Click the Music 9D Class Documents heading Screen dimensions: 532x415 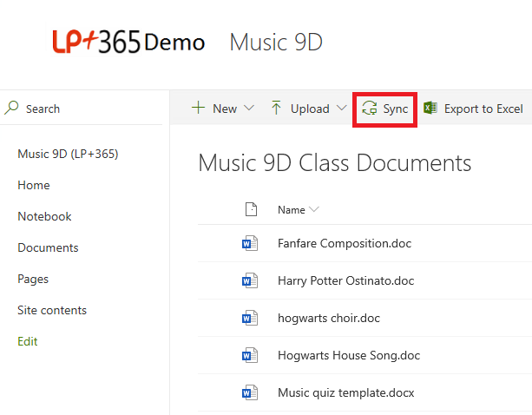tap(334, 163)
